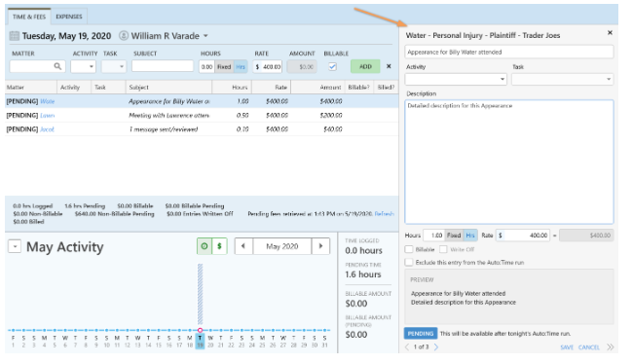
Task: Toggle the Billable checkbox in entry row
Action: (x=332, y=66)
